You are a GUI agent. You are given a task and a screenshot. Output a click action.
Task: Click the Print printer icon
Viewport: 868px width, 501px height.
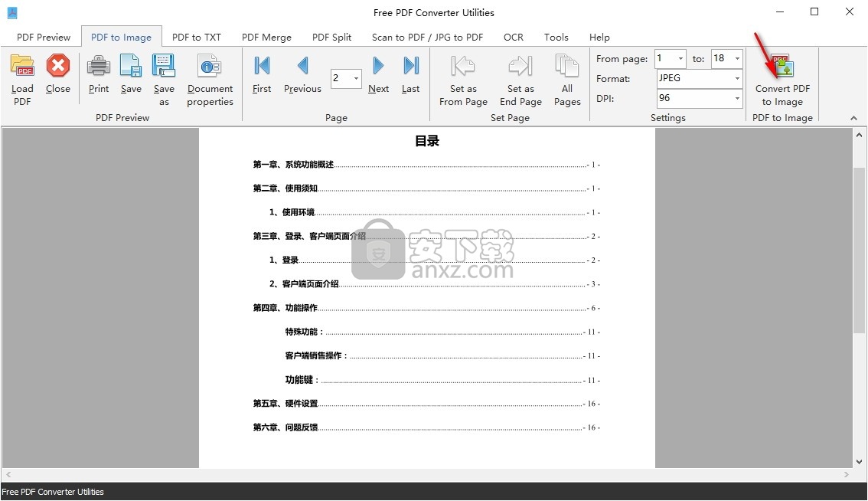(99, 66)
